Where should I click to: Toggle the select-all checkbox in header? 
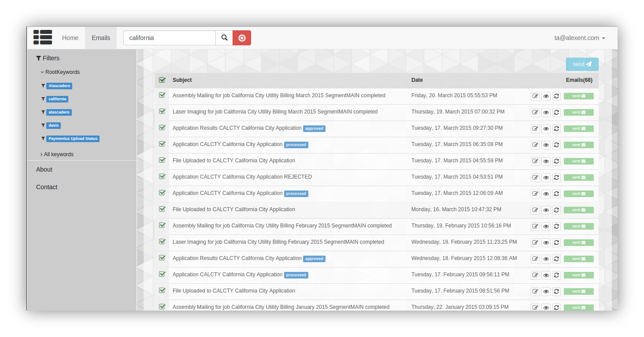coord(162,80)
